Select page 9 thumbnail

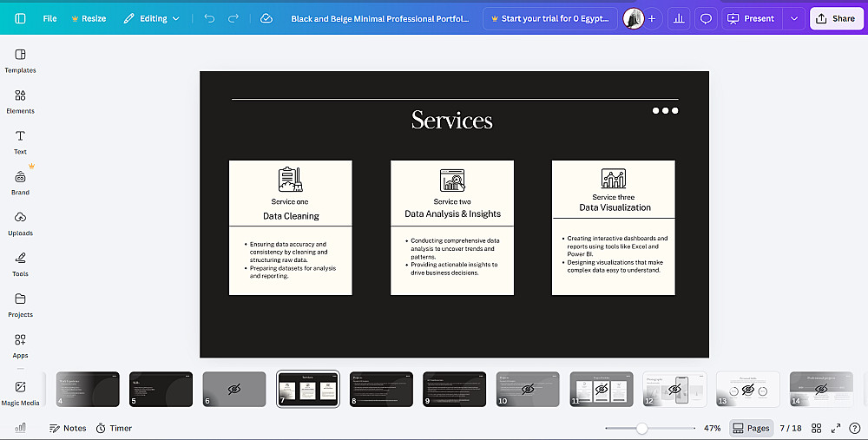tap(455, 389)
